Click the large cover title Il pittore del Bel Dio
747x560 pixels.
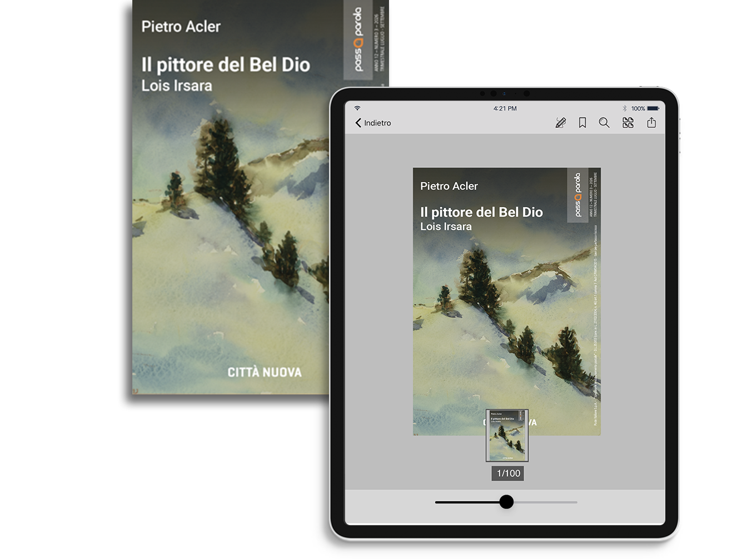226,64
